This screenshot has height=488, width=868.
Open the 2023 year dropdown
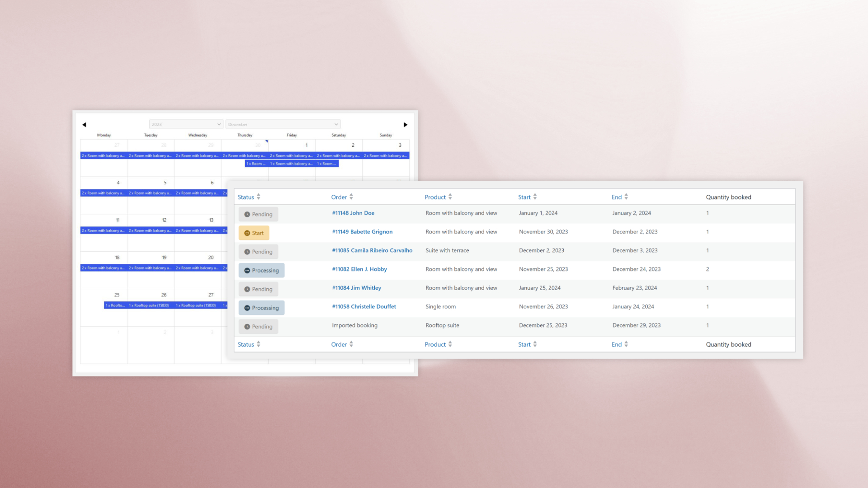pyautogui.click(x=186, y=124)
